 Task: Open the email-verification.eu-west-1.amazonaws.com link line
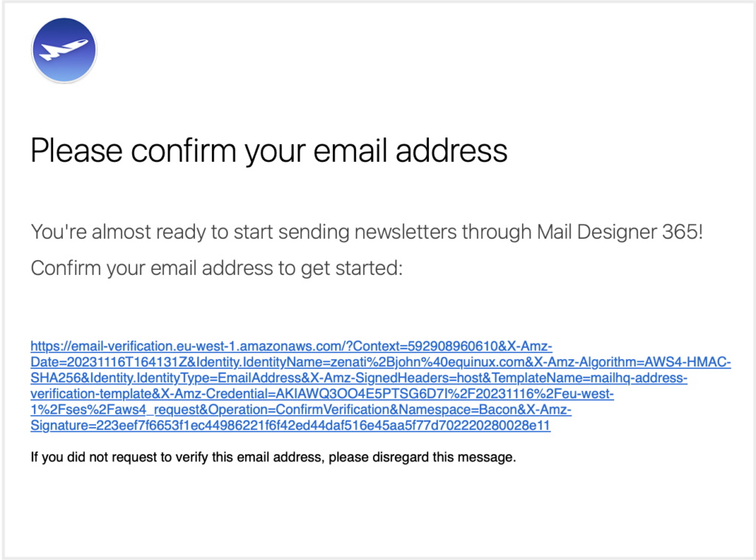click(291, 346)
